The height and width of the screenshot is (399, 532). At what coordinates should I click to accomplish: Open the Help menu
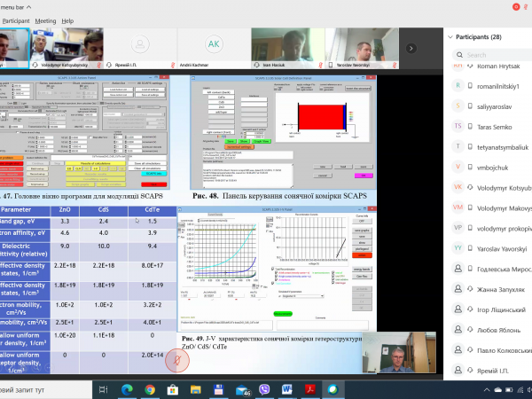pyautogui.click(x=69, y=20)
